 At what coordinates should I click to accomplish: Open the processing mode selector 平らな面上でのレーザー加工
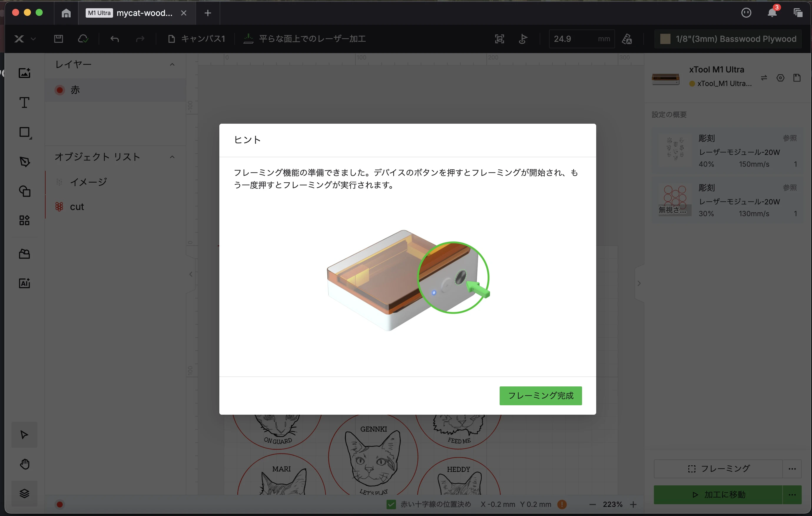click(x=304, y=39)
